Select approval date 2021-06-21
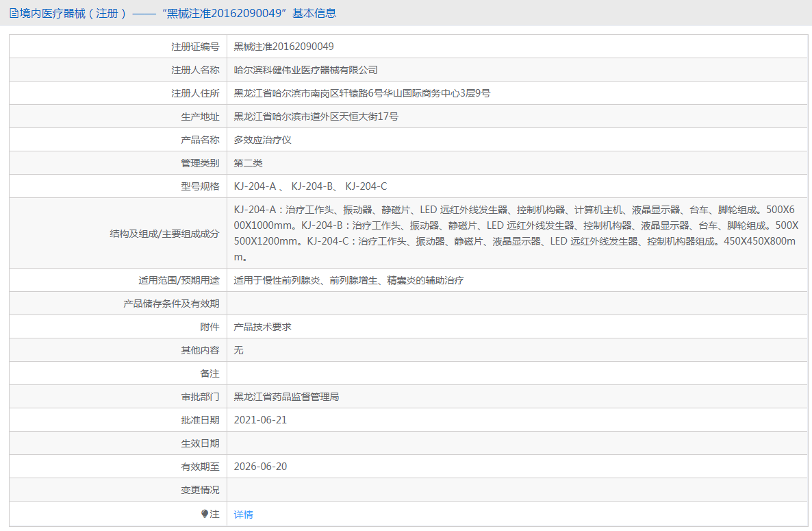Screen dimensions: 812x531 pos(260,420)
